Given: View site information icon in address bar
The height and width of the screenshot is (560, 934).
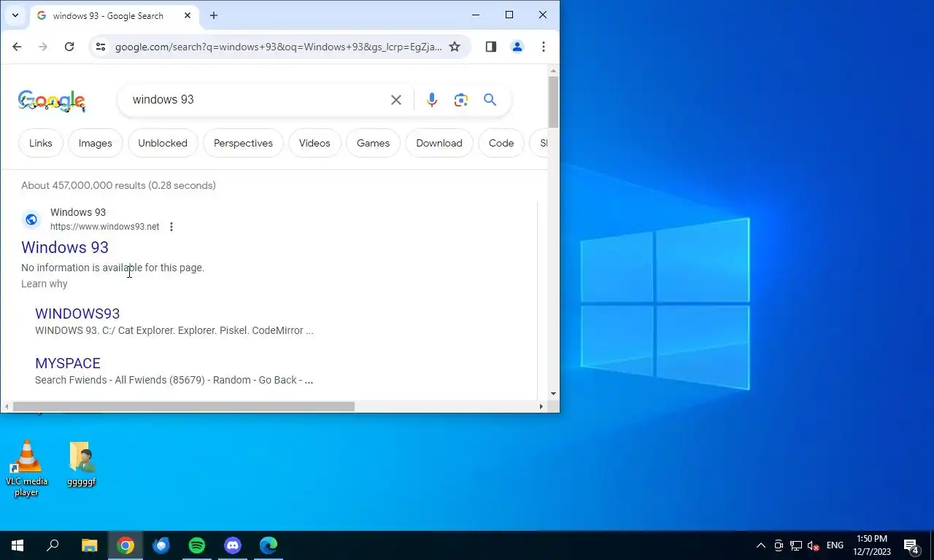Looking at the screenshot, I should [101, 47].
